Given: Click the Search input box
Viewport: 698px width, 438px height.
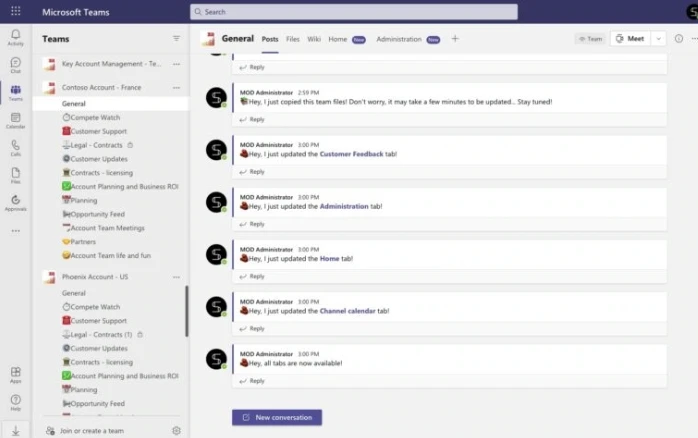Looking at the screenshot, I should tap(354, 12).
